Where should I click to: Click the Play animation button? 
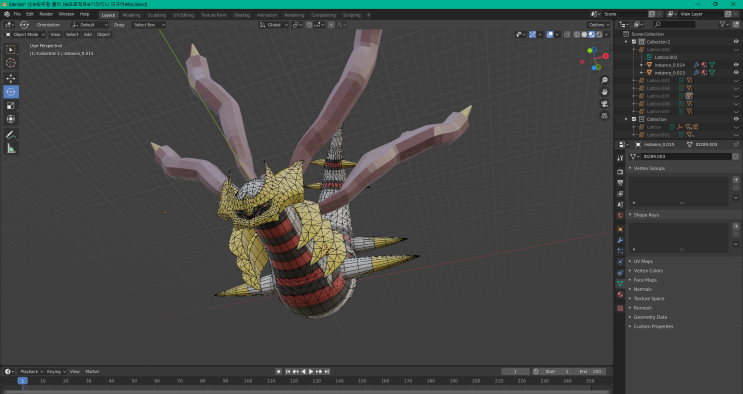pyautogui.click(x=311, y=372)
